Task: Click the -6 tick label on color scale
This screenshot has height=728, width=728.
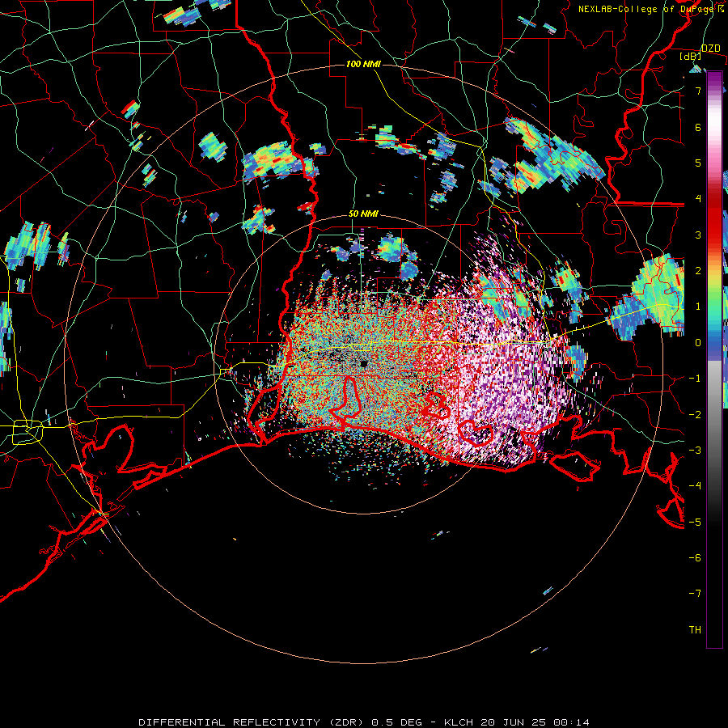Action: (695, 557)
